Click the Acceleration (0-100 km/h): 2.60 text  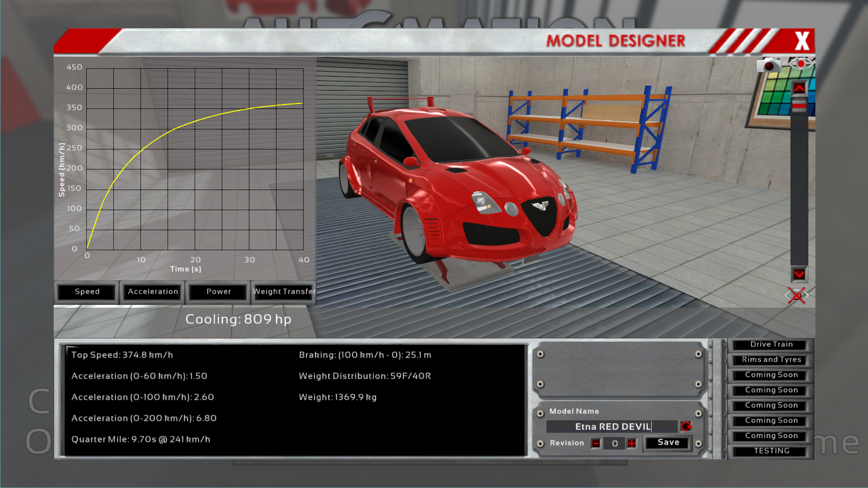point(143,398)
